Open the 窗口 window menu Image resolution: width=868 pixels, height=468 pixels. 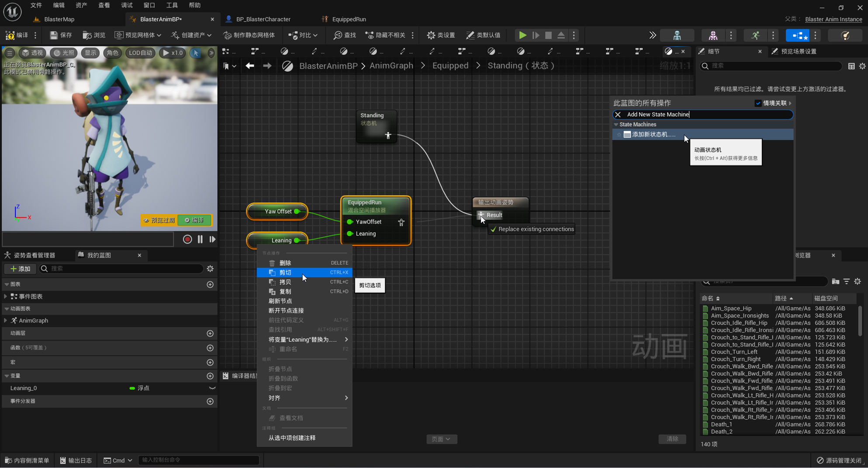click(x=149, y=5)
